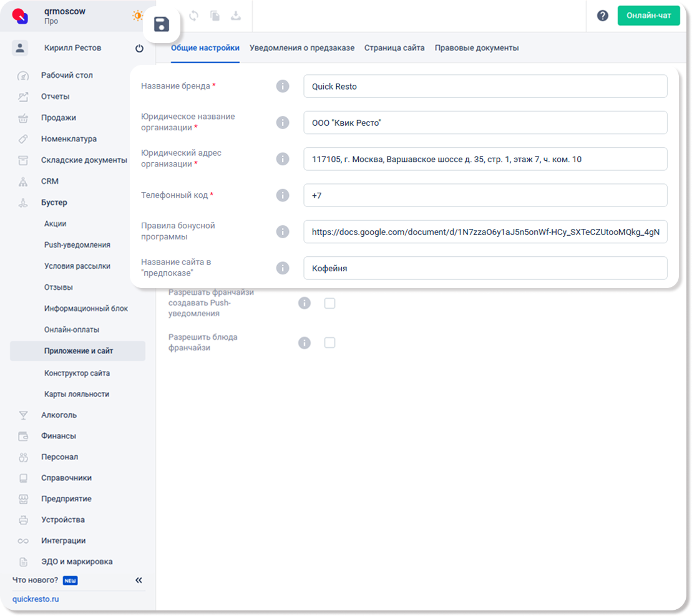Image resolution: width=692 pixels, height=616 pixels.
Task: Click the save floppy disk icon
Action: pyautogui.click(x=162, y=25)
